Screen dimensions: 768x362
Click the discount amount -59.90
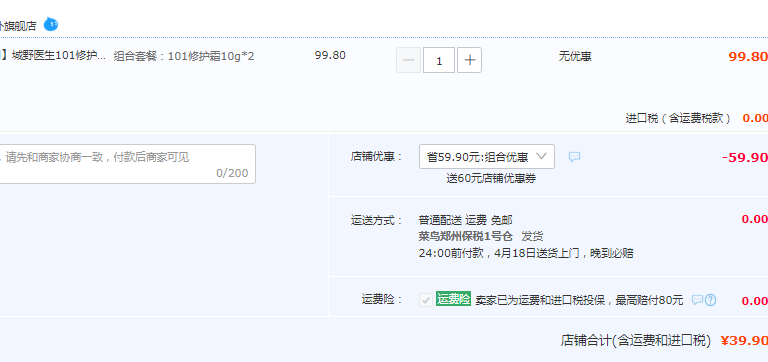pyautogui.click(x=745, y=158)
